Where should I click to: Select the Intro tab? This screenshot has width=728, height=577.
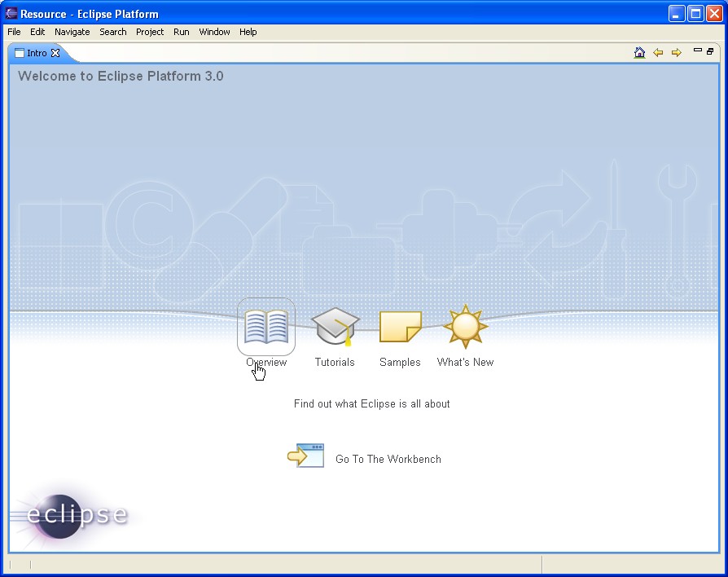pos(37,53)
